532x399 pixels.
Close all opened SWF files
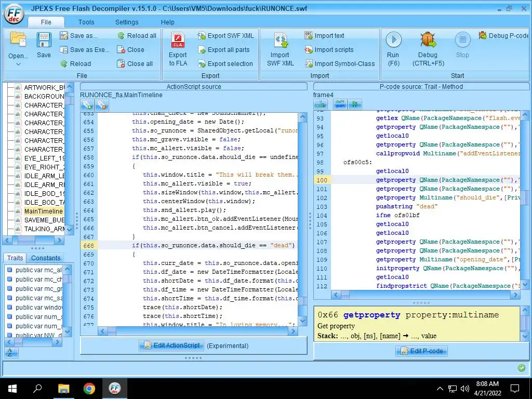click(x=135, y=63)
